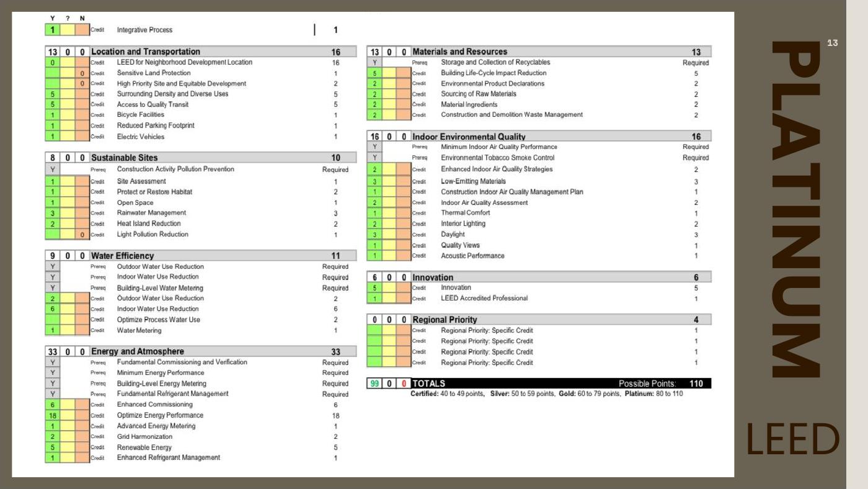Select the "Material Ingredients" credit
The width and height of the screenshot is (868, 489).
pyautogui.click(x=469, y=105)
